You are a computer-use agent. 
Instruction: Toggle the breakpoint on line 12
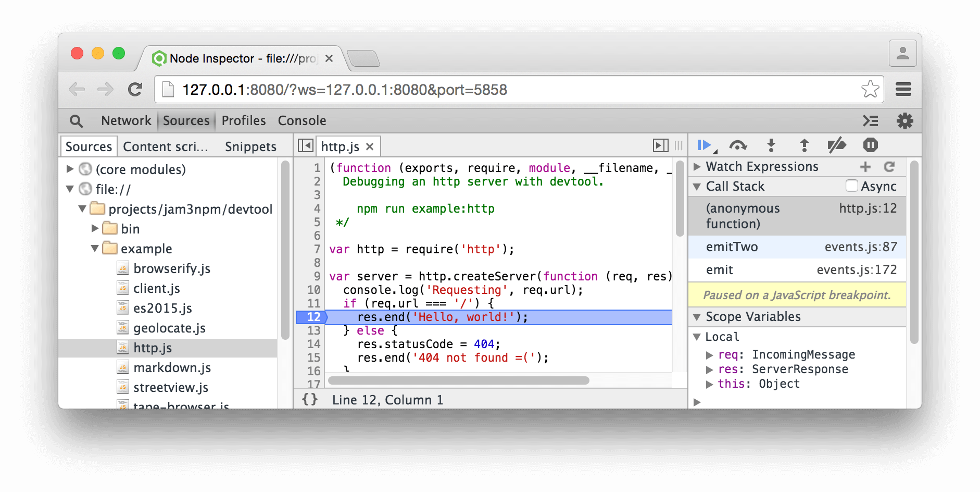click(312, 316)
